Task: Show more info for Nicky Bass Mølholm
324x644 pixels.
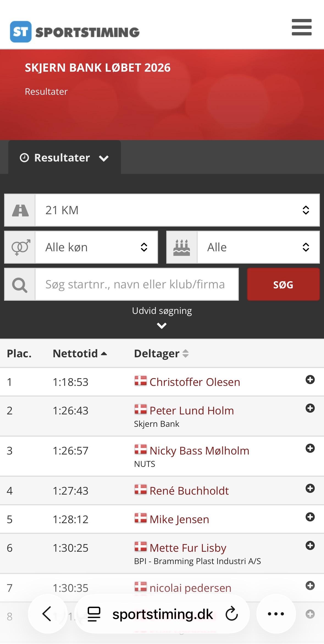Action: click(310, 448)
